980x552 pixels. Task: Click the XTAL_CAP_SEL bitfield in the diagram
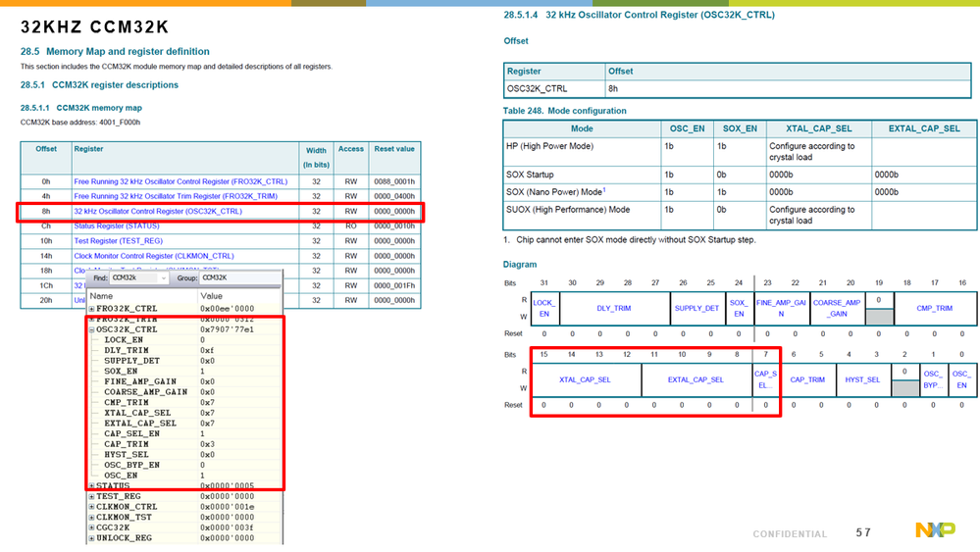click(x=586, y=379)
